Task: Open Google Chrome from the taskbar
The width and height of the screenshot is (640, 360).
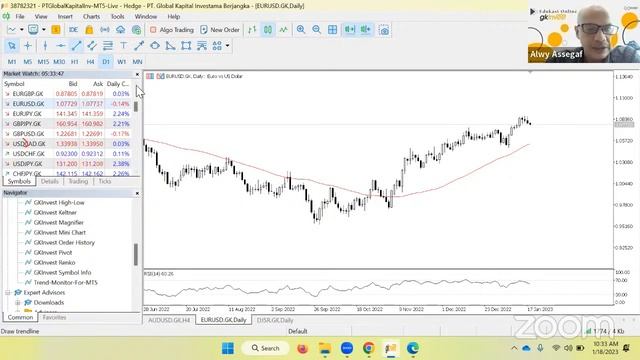Action: (x=369, y=348)
